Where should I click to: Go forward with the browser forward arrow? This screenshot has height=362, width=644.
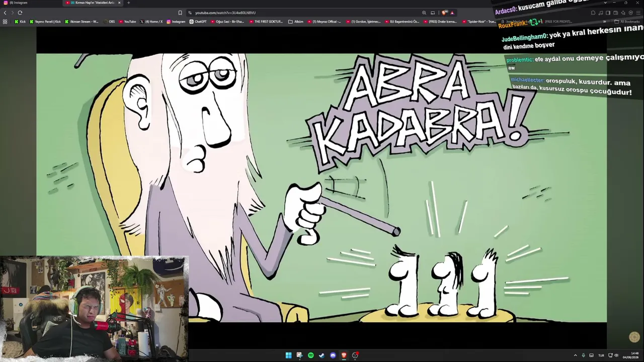(12, 13)
